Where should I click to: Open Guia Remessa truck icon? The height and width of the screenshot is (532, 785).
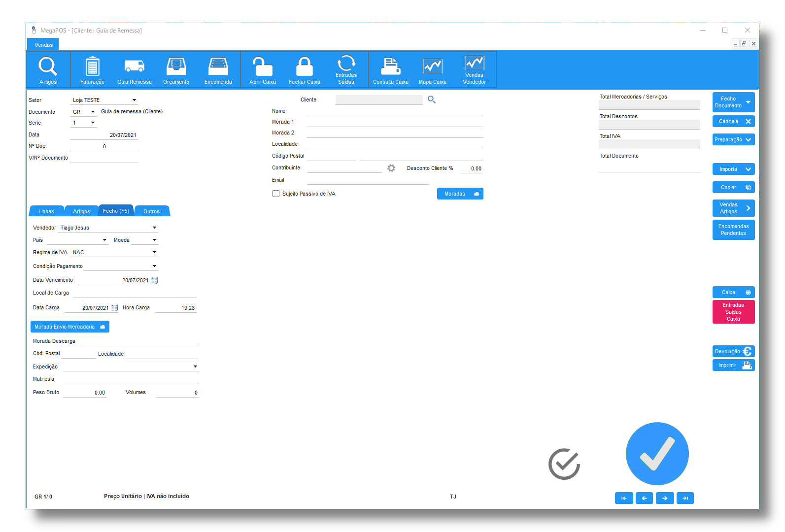click(134, 66)
